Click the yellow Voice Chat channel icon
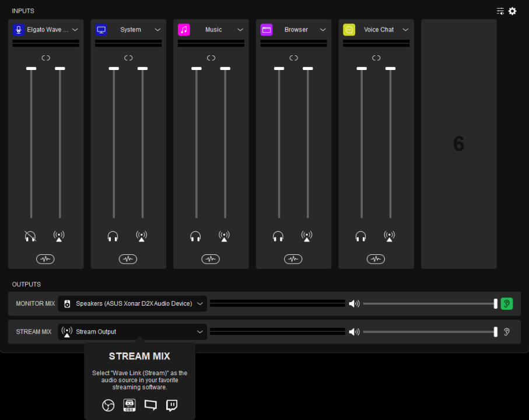Image resolution: width=529 pixels, height=420 pixels. click(349, 30)
